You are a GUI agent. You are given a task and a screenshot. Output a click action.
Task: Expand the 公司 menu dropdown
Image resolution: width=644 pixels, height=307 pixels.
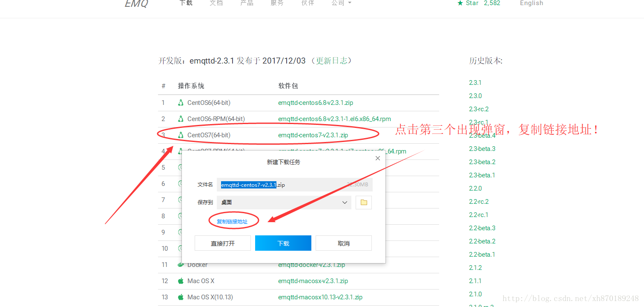coord(342,3)
